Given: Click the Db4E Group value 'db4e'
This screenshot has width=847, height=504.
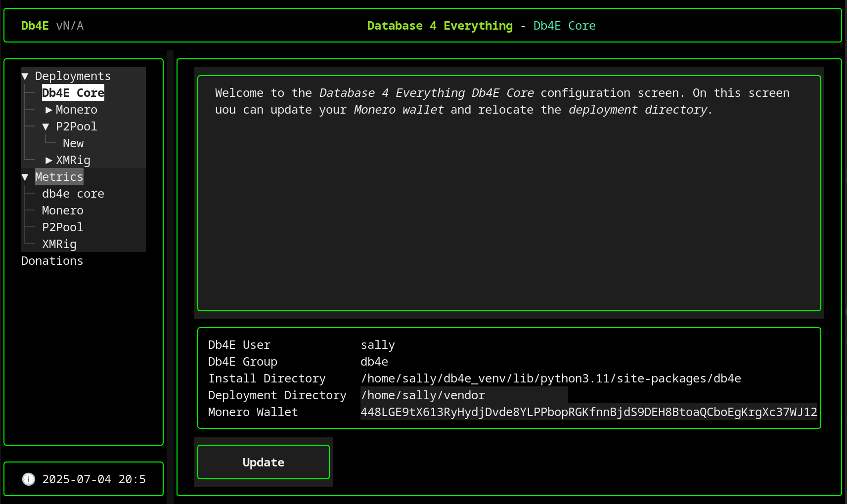Looking at the screenshot, I should pyautogui.click(x=374, y=362).
